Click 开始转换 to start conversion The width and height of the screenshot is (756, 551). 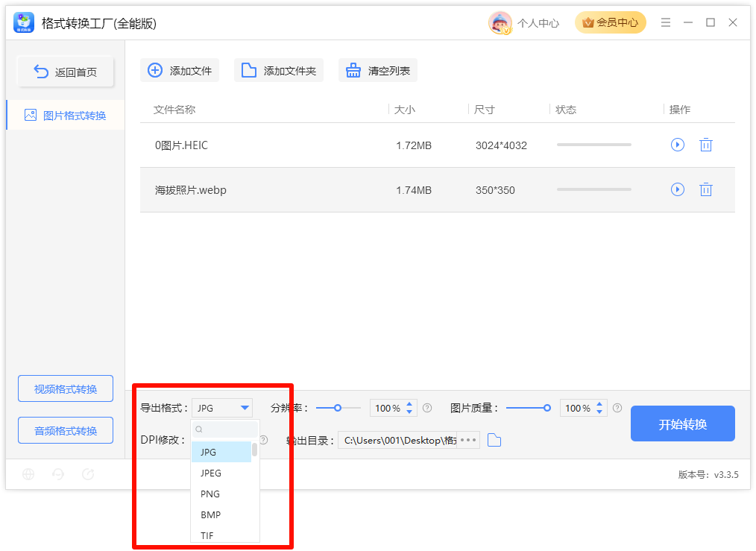pyautogui.click(x=683, y=424)
